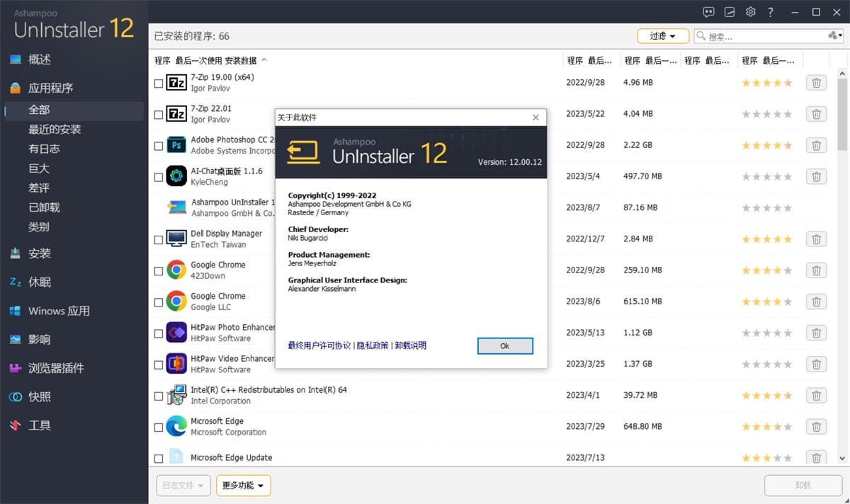Click the Dell Display Manager monitor icon
This screenshot has width=850, height=504.
click(176, 239)
